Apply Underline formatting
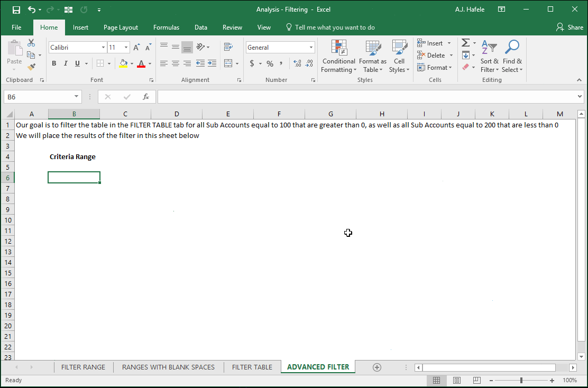588x388 pixels. 77,63
